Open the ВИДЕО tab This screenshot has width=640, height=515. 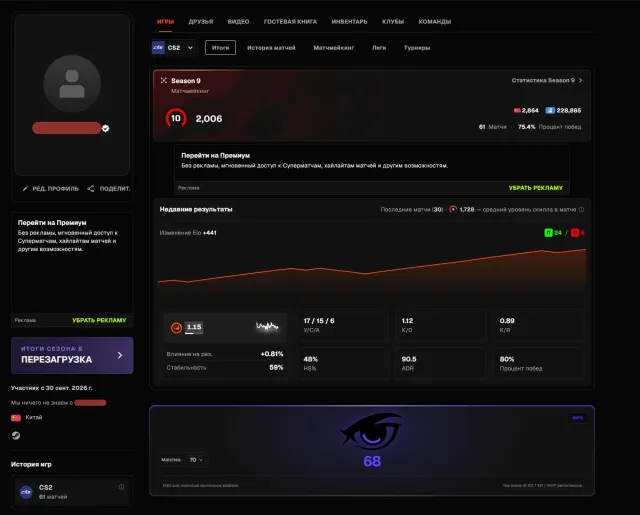click(x=238, y=22)
